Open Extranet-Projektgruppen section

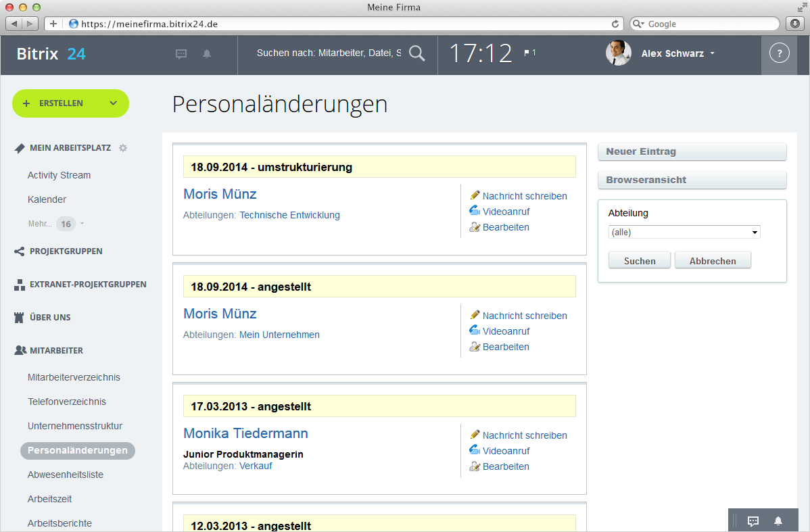point(88,284)
